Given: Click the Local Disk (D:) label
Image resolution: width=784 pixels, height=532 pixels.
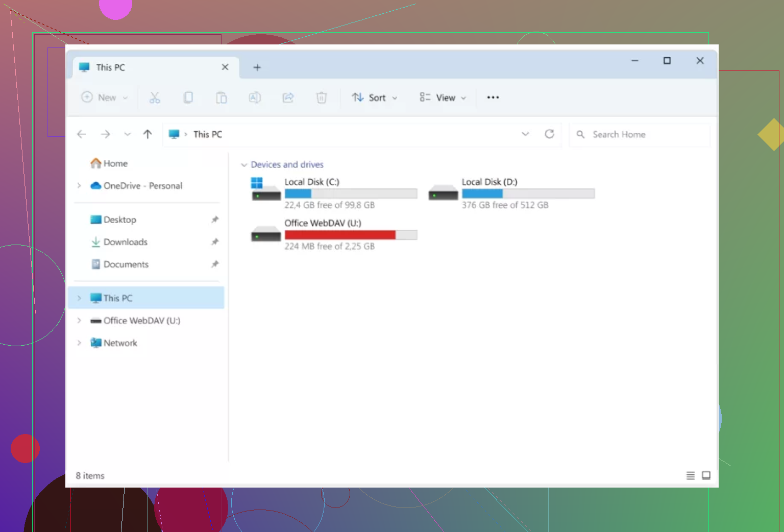Looking at the screenshot, I should click(489, 182).
